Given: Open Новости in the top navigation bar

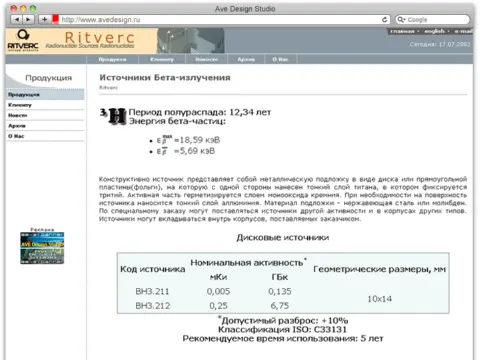Looking at the screenshot, I should click(x=206, y=59).
